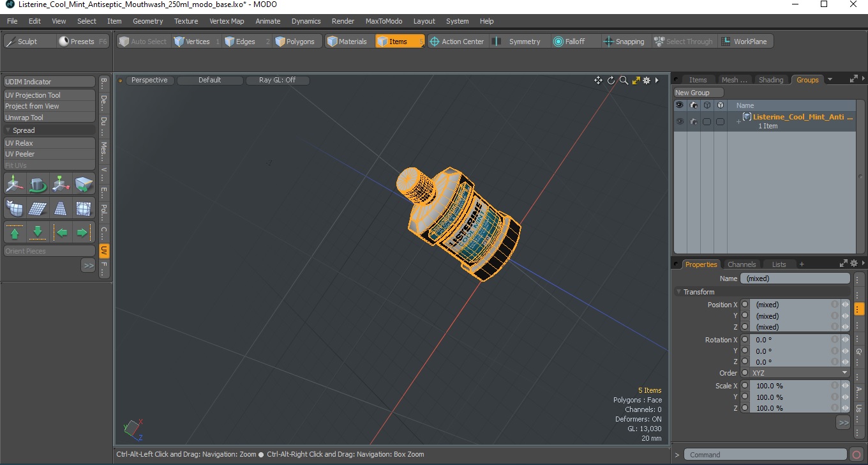Switch to the Shading tab
Image resolution: width=868 pixels, height=465 pixels.
770,80
